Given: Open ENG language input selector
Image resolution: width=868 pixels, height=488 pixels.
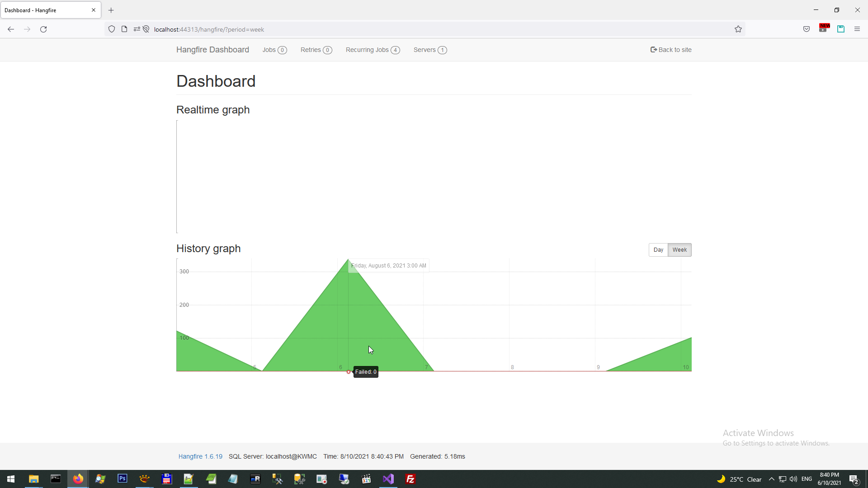Looking at the screenshot, I should 807,479.
